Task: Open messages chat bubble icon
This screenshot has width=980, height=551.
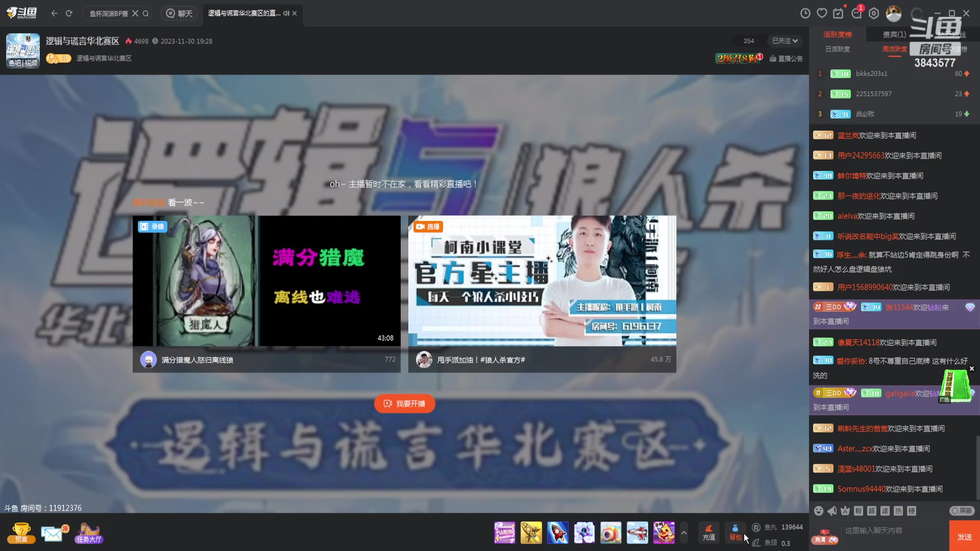Action: coord(856,13)
